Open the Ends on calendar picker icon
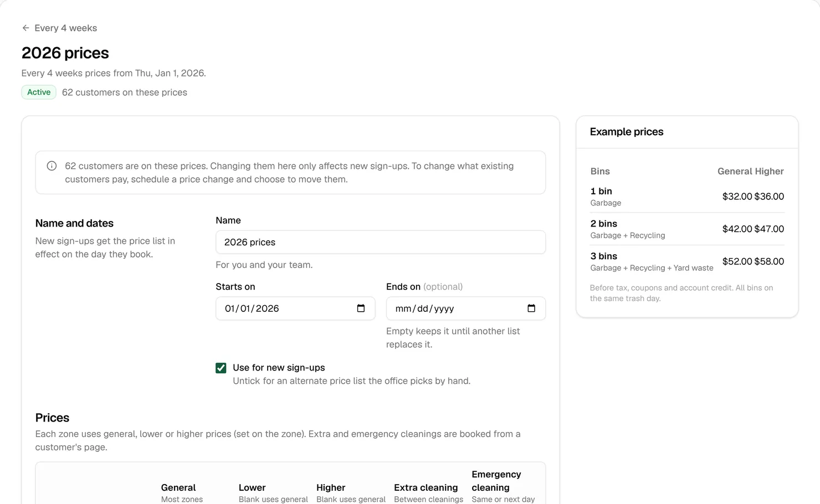This screenshot has width=820, height=504. click(x=531, y=308)
